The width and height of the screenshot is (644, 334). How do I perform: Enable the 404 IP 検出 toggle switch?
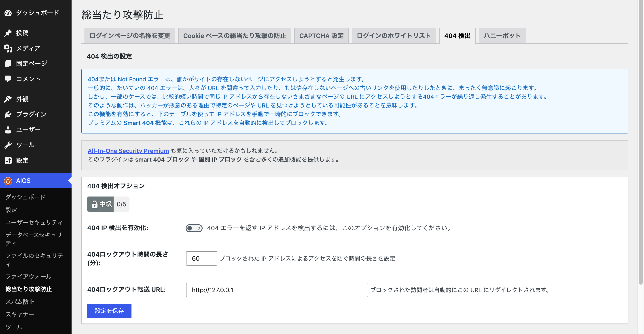(x=194, y=228)
